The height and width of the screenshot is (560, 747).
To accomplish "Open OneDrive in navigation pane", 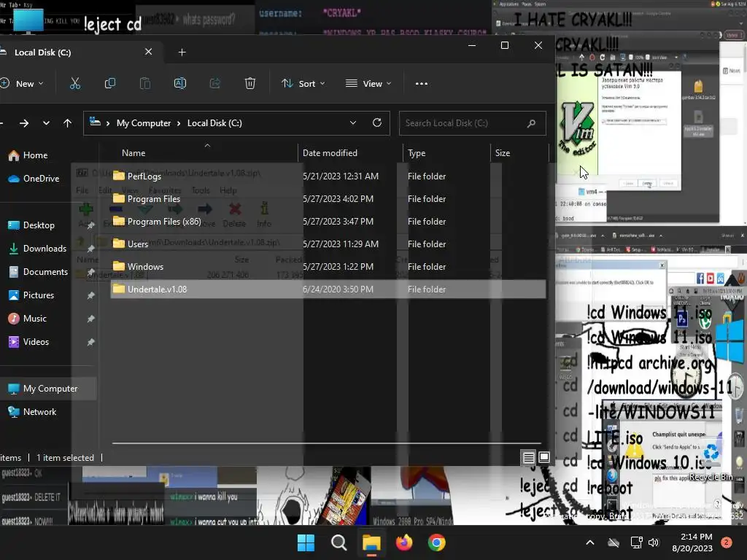I will (34, 179).
